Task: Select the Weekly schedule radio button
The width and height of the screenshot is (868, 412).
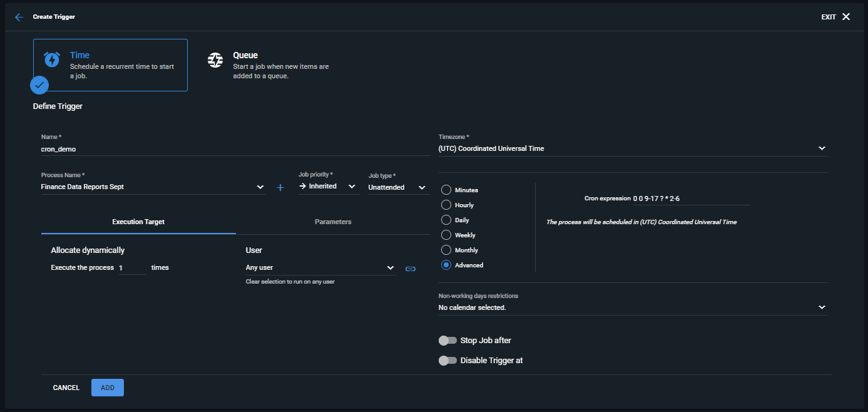Action: click(445, 235)
